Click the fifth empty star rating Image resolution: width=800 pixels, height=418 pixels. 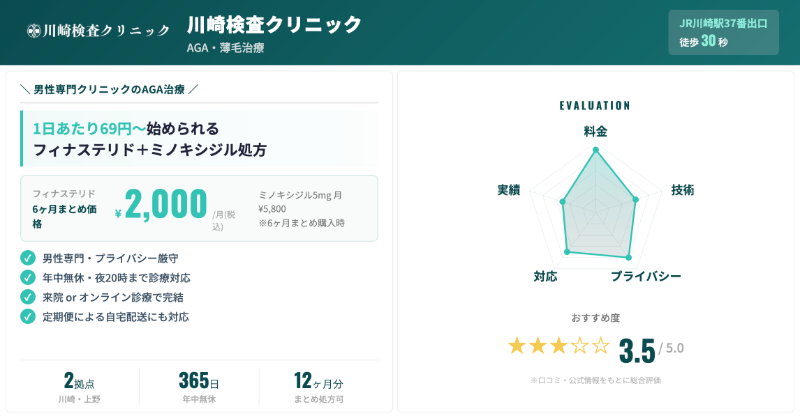pos(600,346)
